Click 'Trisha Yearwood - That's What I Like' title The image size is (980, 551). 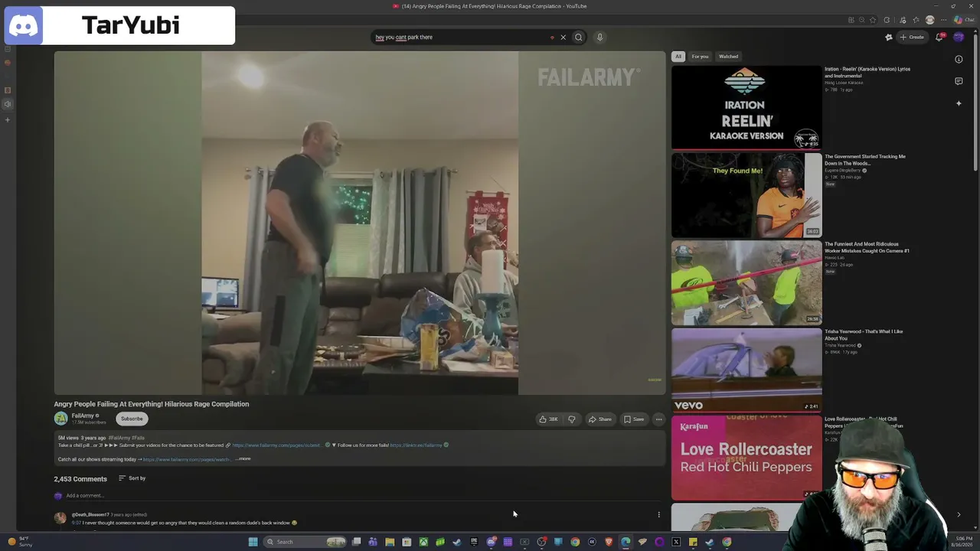(x=864, y=334)
